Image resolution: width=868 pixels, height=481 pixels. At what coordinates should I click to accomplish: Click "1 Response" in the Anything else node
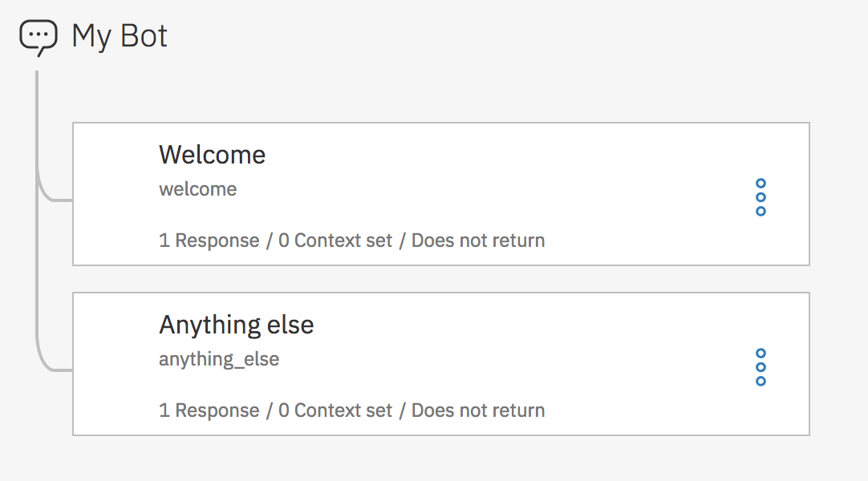[209, 410]
